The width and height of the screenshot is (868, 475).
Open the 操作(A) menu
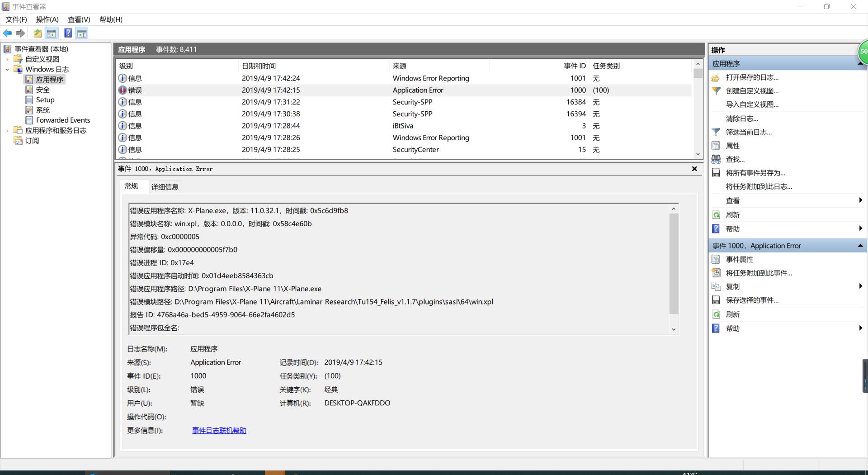[47, 19]
